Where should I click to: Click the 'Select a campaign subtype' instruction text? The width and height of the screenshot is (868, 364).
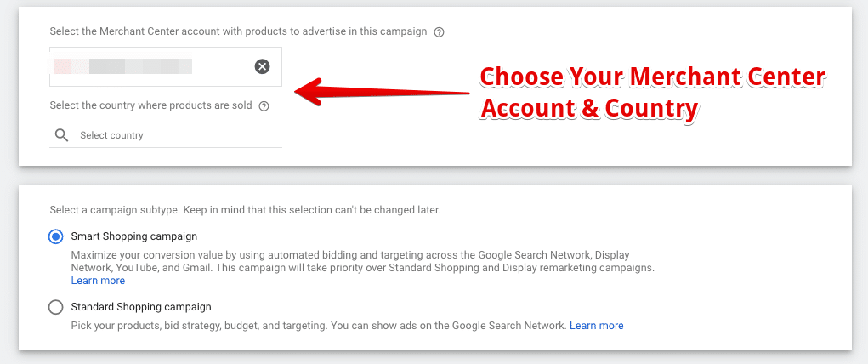click(245, 209)
